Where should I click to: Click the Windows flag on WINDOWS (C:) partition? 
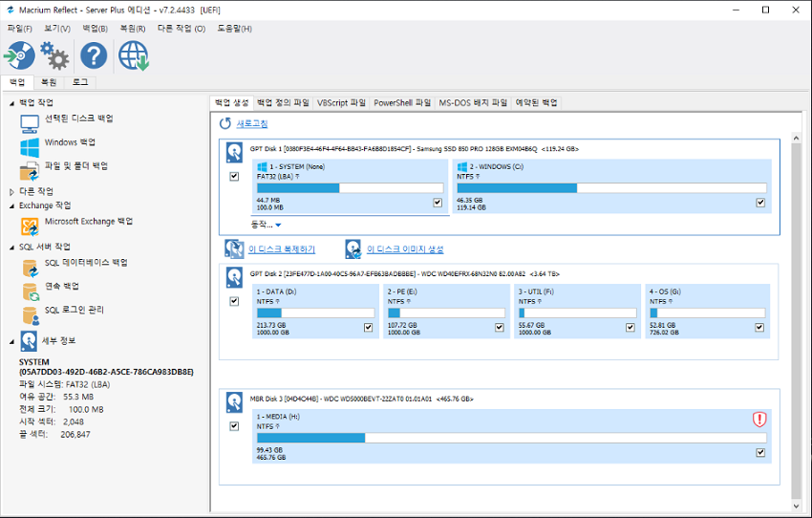click(x=462, y=167)
